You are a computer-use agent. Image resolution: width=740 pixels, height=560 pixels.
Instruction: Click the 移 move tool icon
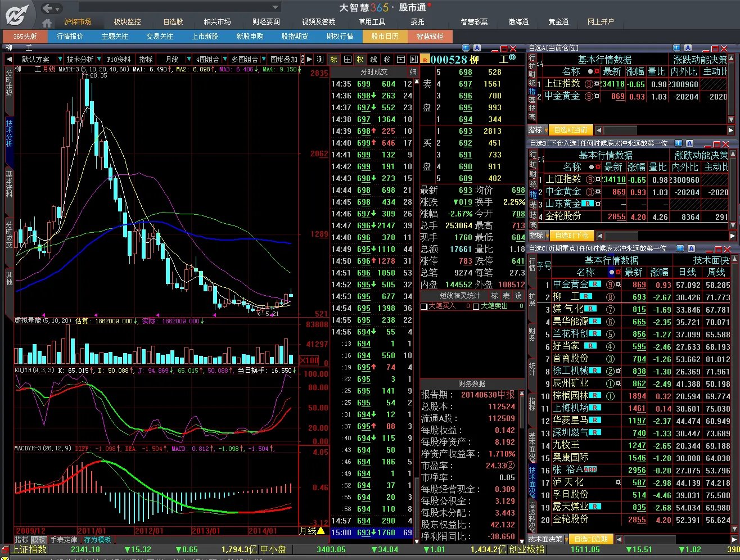point(387,60)
